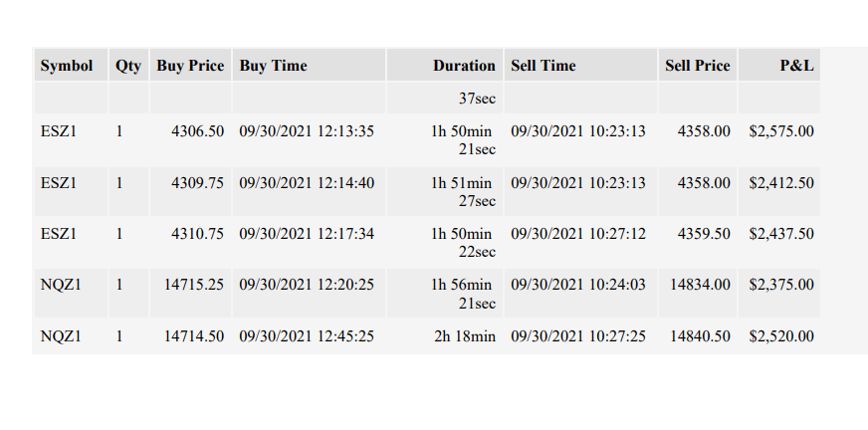Click the 37sec duration cell
Screen dimensions: 868x430
445,98
